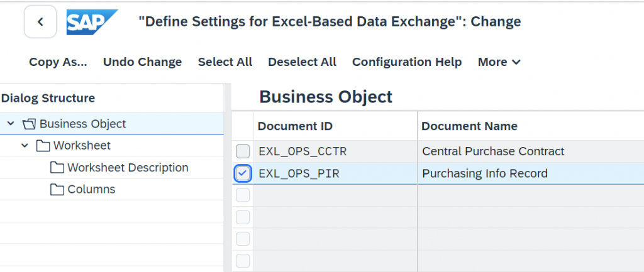Click the Business Object open folder icon
This screenshot has height=272, width=644.
tap(30, 124)
